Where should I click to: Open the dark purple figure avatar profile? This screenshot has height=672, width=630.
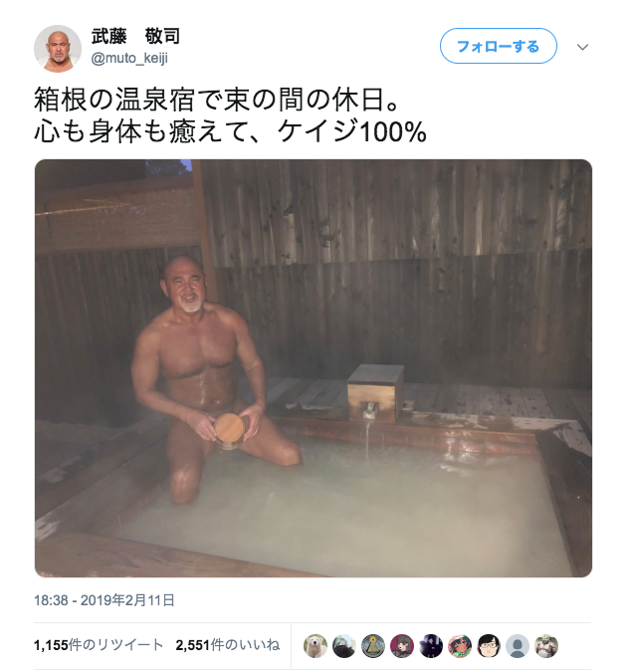click(x=431, y=646)
